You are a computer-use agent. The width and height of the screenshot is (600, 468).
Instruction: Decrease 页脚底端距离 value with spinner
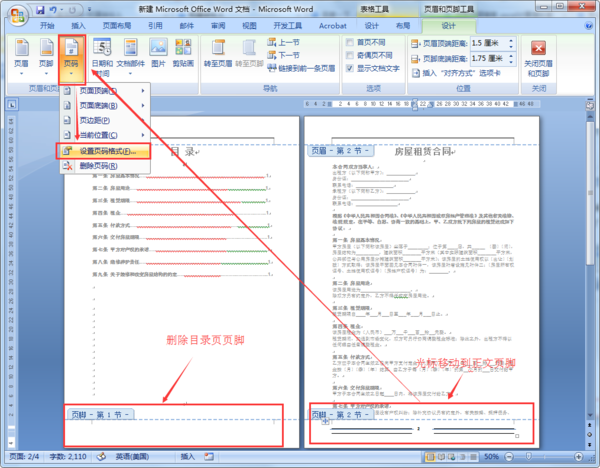click(511, 62)
